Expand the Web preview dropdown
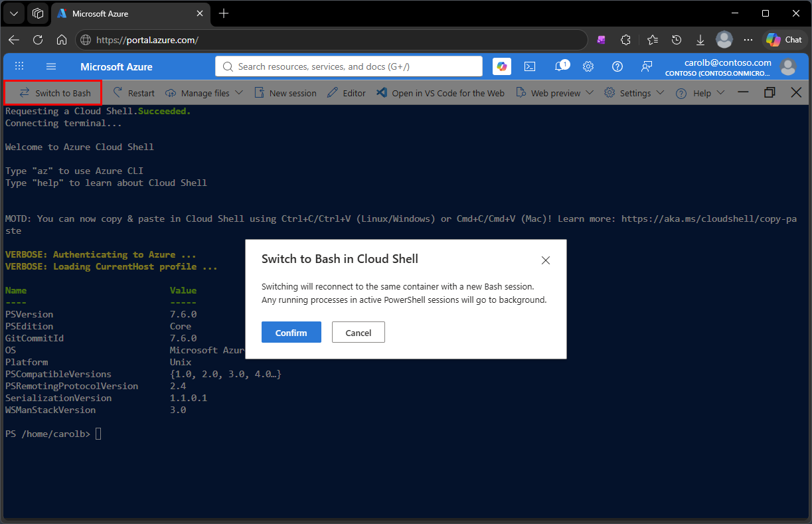812x524 pixels. [554, 93]
